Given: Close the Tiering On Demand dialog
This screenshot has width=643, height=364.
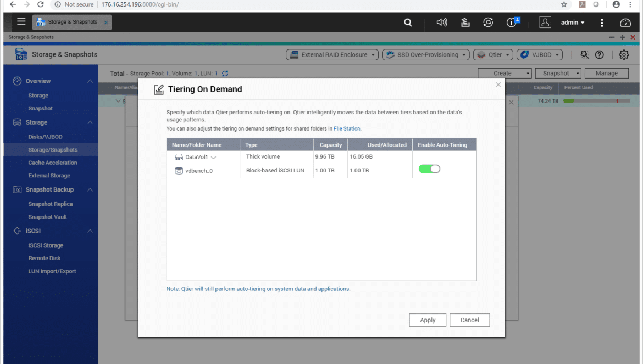Looking at the screenshot, I should tap(498, 85).
